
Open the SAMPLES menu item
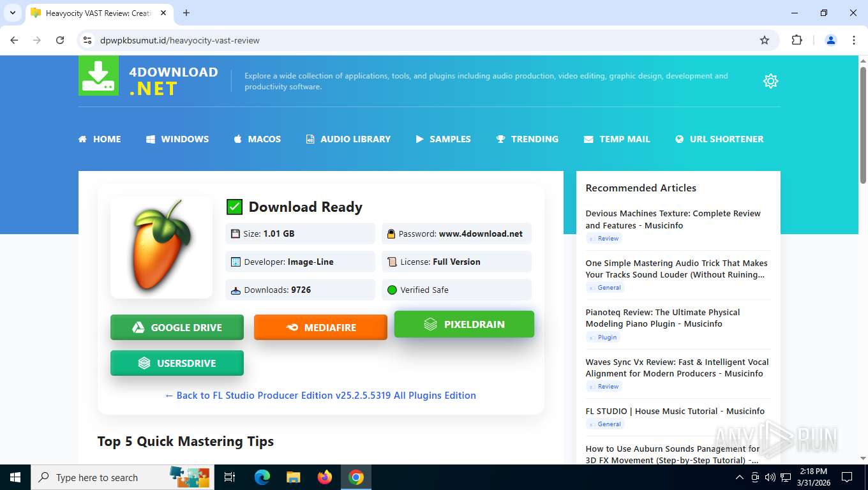pyautogui.click(x=444, y=139)
